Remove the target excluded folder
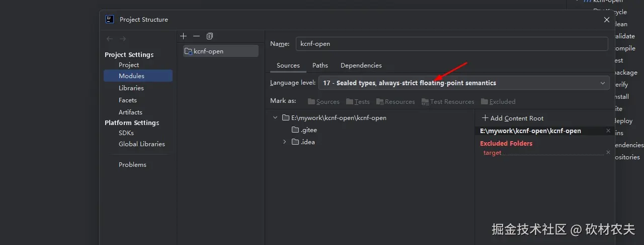The width and height of the screenshot is (644, 245). coord(608,152)
